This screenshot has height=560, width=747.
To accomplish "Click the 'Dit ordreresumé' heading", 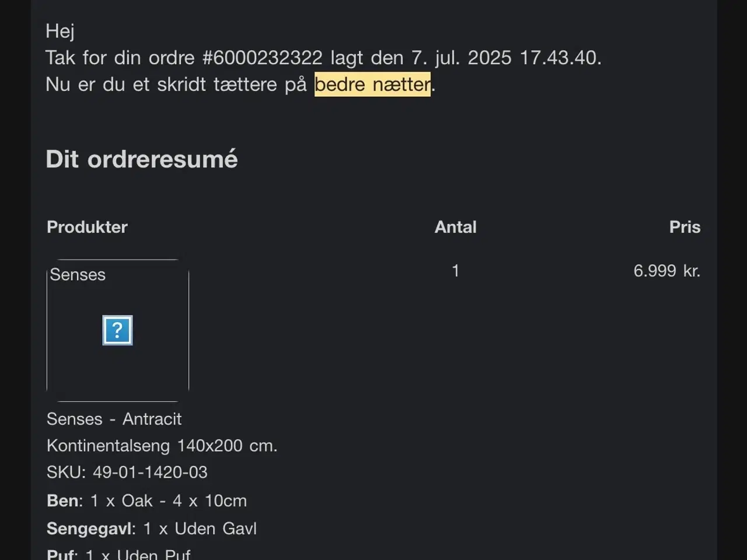I will (142, 159).
